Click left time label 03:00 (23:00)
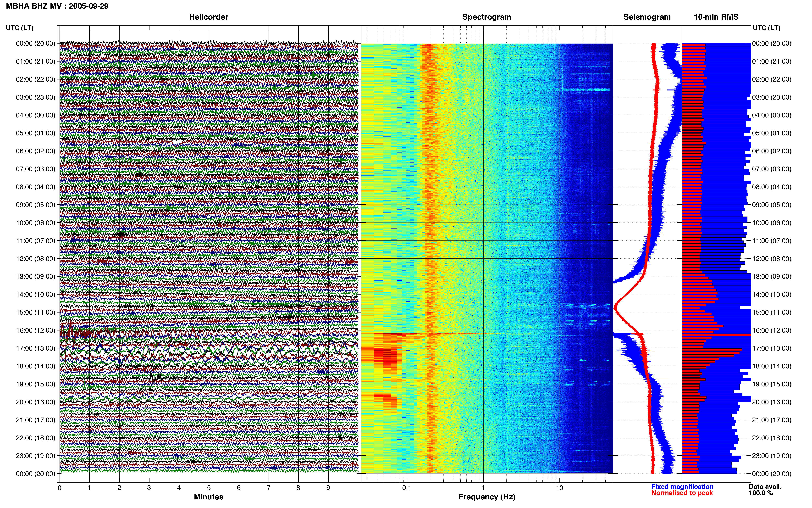 coord(36,97)
